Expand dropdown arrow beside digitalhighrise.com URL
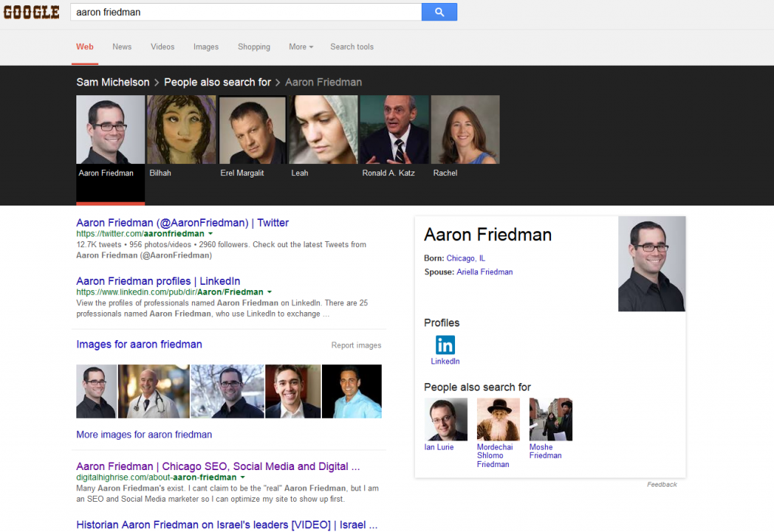The image size is (774, 532). [x=243, y=478]
